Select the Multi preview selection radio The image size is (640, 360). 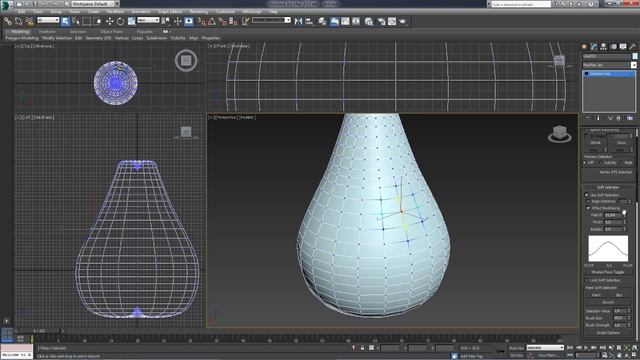621,162
